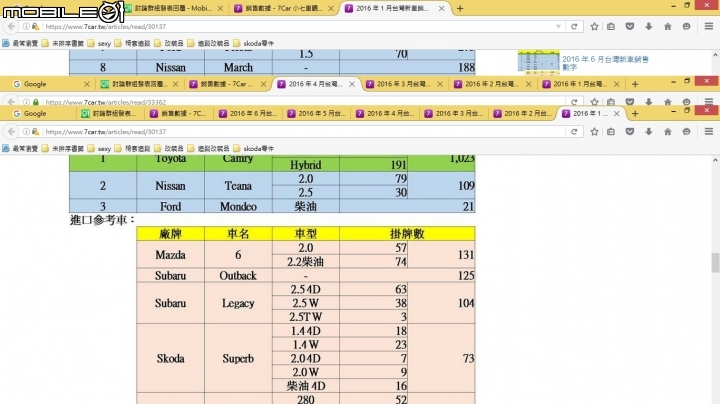Open bookmarks list icon in front window
Viewport: 720px width, 404px height.
tap(611, 132)
